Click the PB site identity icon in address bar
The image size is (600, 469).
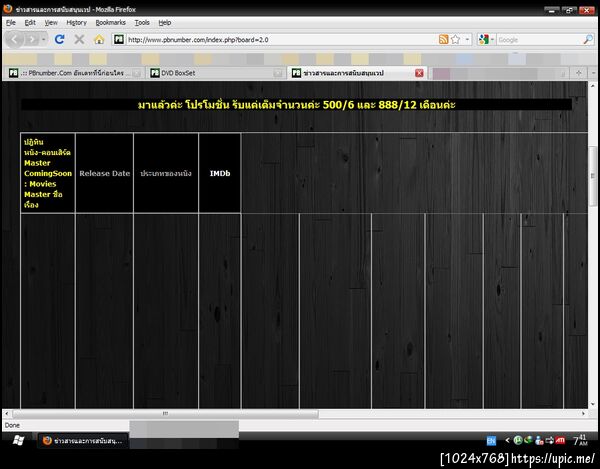tap(119, 39)
